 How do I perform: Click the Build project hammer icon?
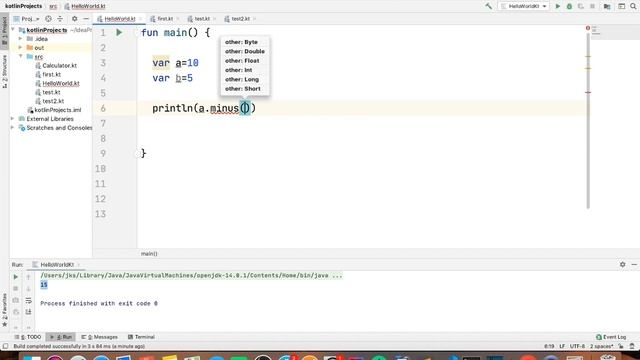(488, 6)
